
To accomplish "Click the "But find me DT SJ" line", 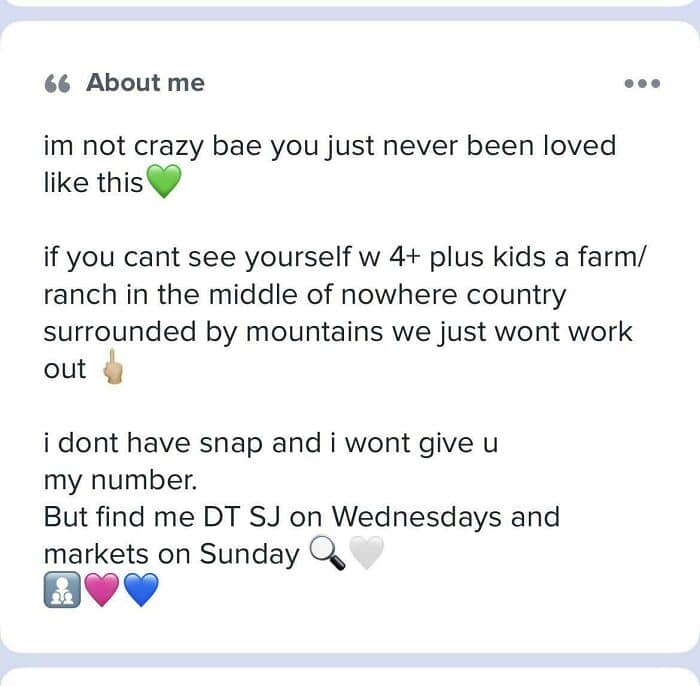I will (301, 517).
